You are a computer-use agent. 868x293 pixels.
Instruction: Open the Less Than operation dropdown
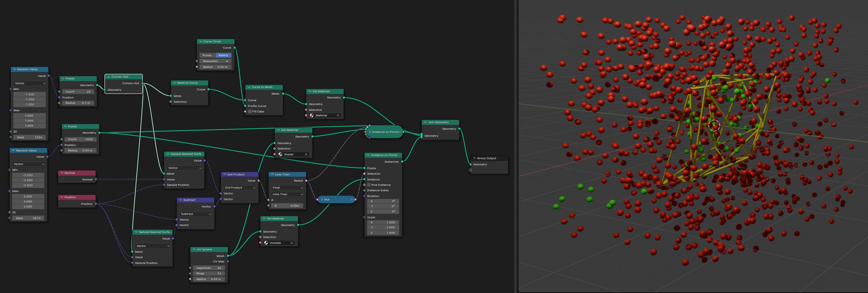pos(287,194)
